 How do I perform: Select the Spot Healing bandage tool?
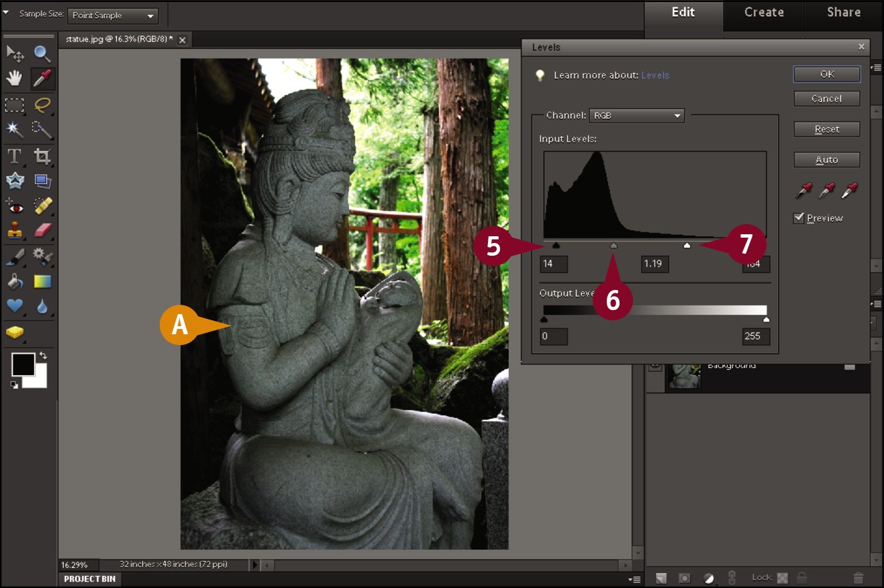(x=43, y=205)
